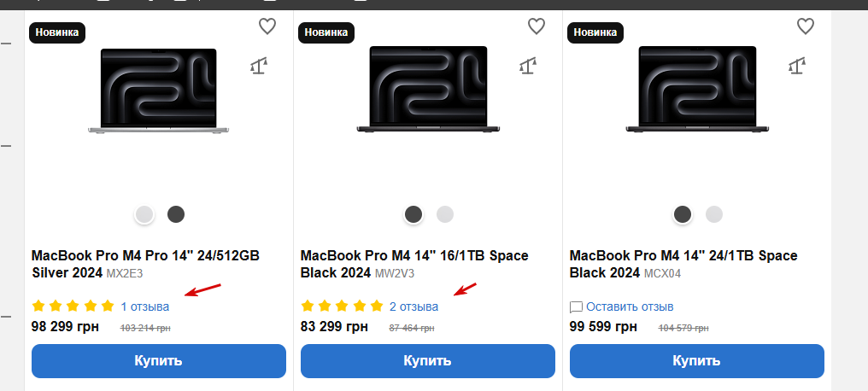Buy the MacBook Pro M4 Pro for 98 299 грн
Screen dimensions: 868x391
[x=158, y=360]
